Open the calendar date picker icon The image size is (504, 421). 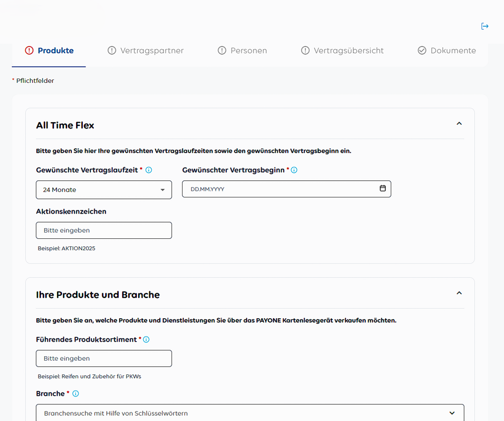click(x=383, y=188)
